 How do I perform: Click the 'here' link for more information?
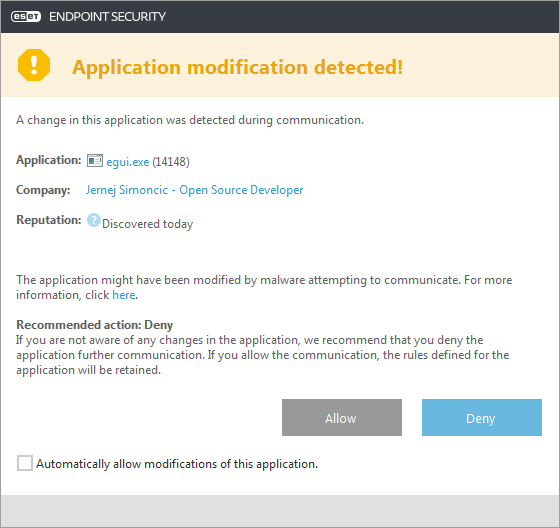[124, 295]
